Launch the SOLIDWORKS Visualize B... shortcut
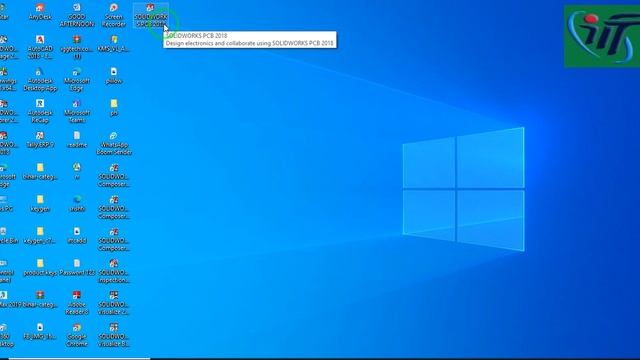The image size is (640, 360). [114, 335]
